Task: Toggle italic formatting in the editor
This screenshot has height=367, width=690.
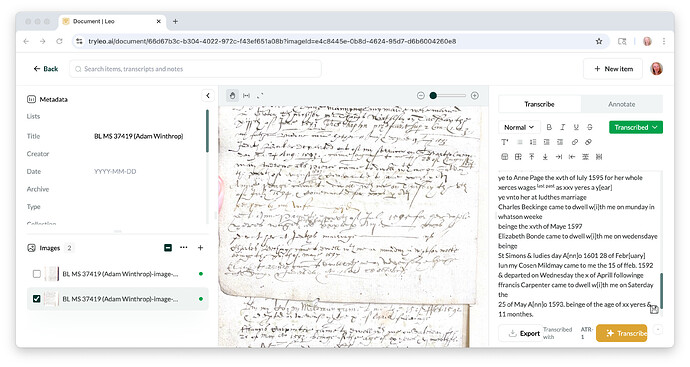Action: click(562, 127)
